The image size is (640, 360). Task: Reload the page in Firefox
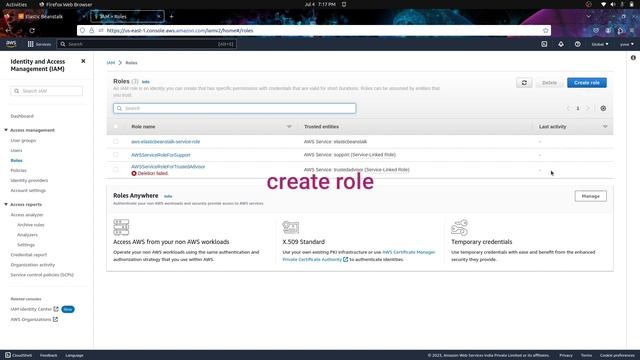[x=32, y=31]
